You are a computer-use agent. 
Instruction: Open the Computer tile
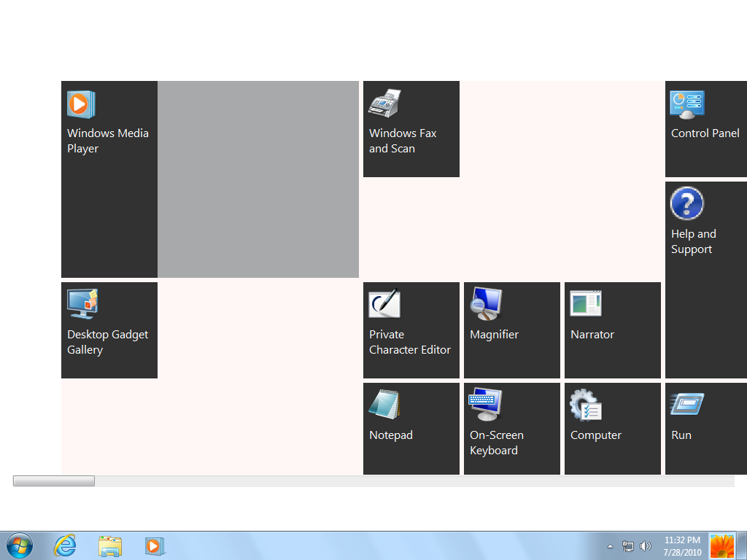click(x=613, y=429)
